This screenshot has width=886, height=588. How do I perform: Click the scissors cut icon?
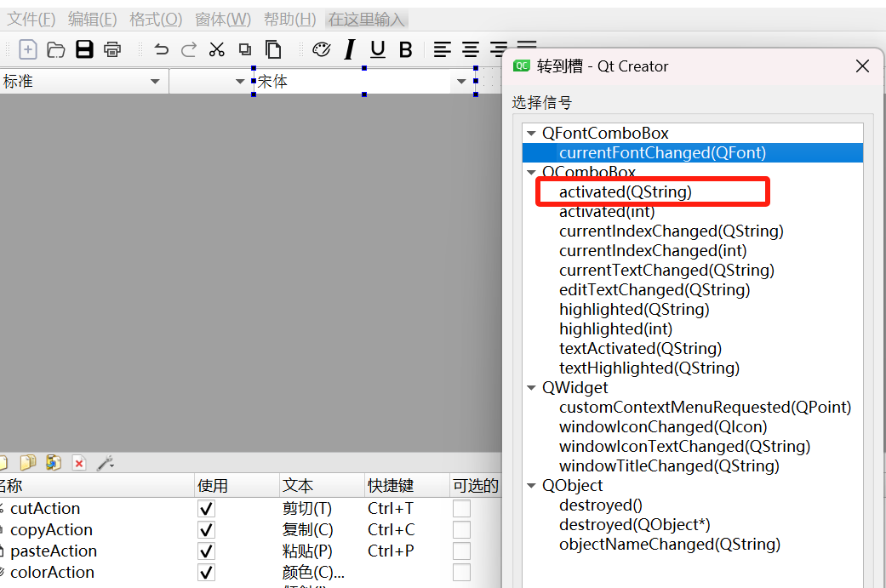tap(216, 49)
